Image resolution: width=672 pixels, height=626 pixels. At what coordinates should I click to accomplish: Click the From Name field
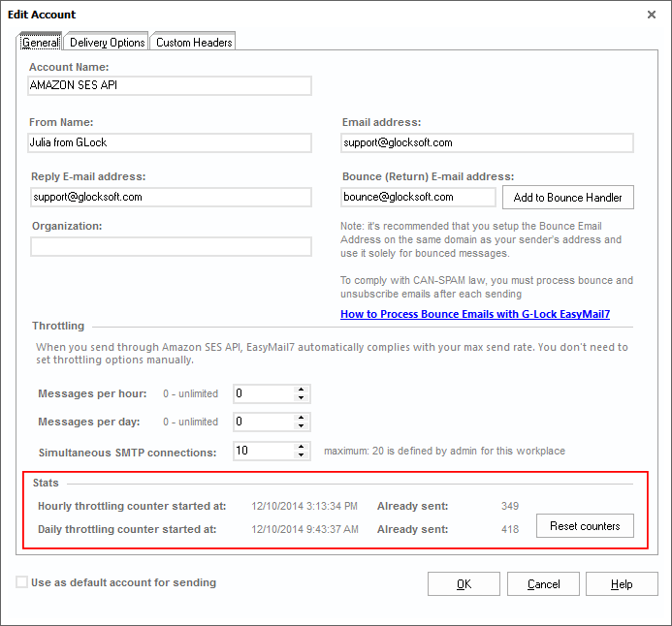click(x=170, y=142)
